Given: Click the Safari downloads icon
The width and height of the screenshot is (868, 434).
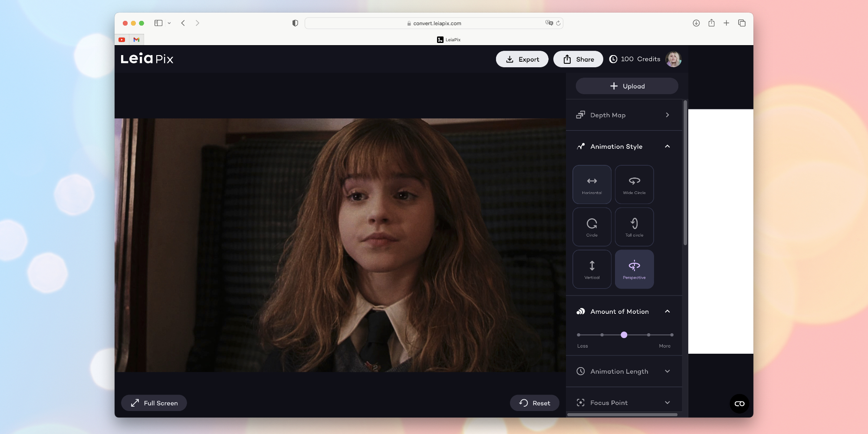Looking at the screenshot, I should [x=696, y=23].
